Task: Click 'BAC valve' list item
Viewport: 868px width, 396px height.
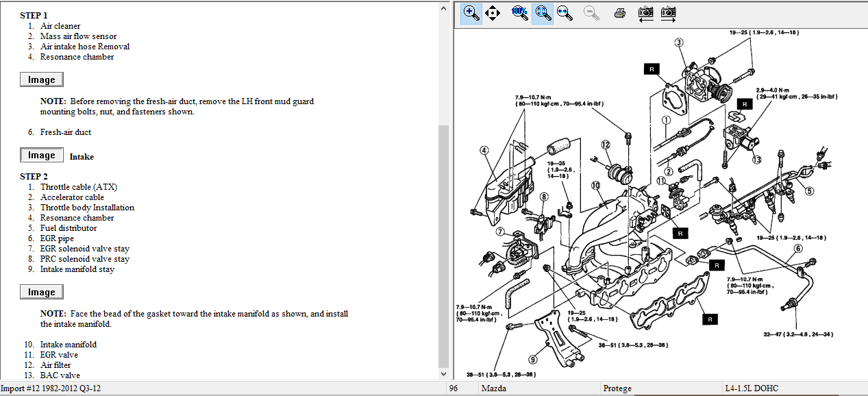Action: pos(60,375)
